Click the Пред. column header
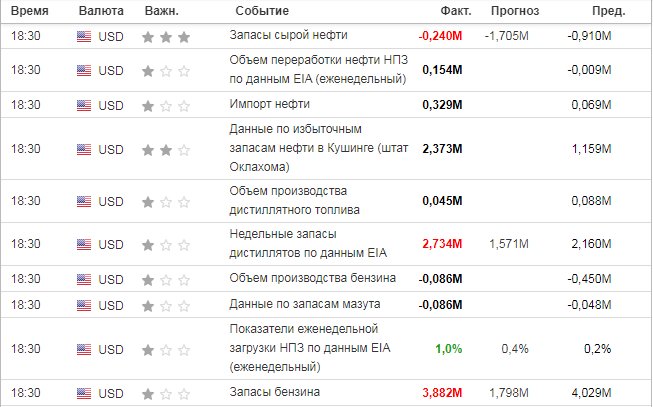Viewport: 653px width, 407px height. tap(608, 11)
